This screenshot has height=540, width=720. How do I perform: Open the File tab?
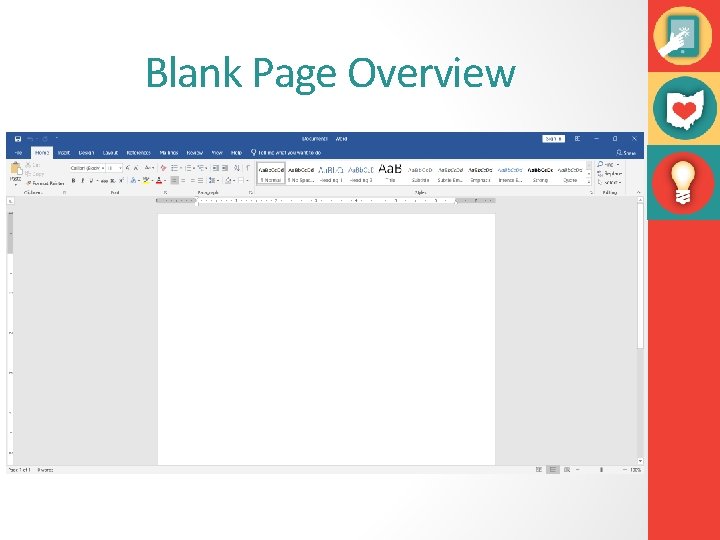coord(18,152)
